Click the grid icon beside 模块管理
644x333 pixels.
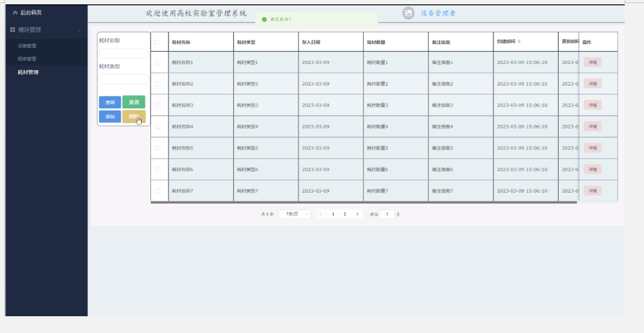coord(12,30)
